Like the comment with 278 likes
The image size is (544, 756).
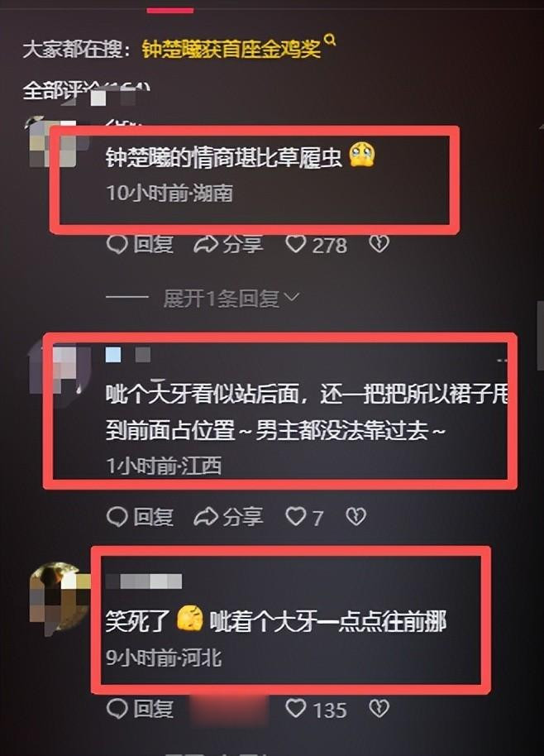(x=295, y=244)
